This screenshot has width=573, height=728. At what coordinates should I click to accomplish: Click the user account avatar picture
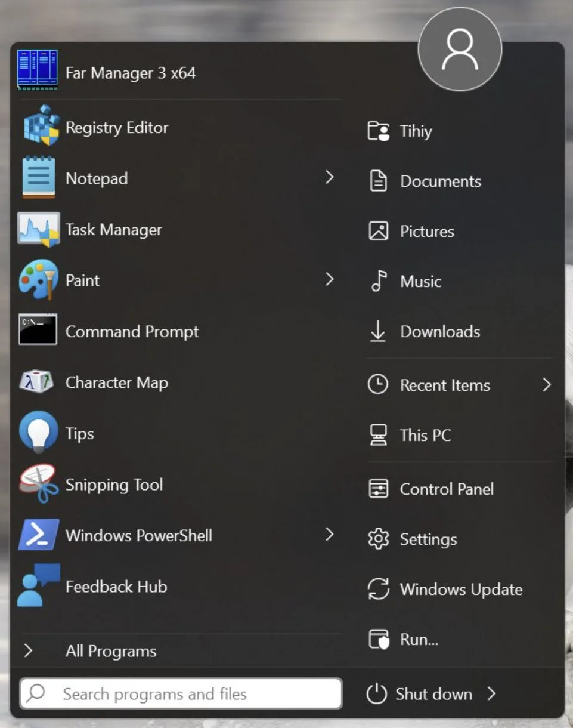460,50
